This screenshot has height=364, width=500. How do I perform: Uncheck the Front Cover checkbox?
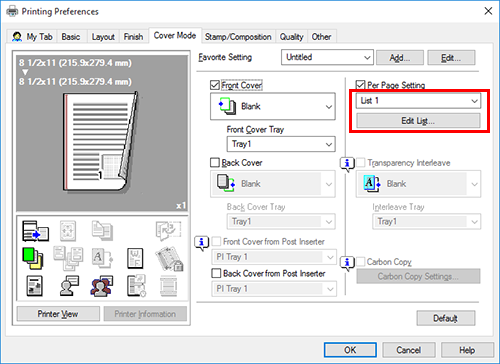pos(215,85)
